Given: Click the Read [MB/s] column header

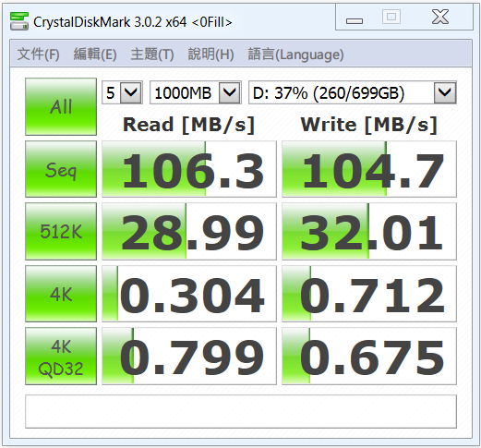Looking at the screenshot, I should click(x=188, y=125).
